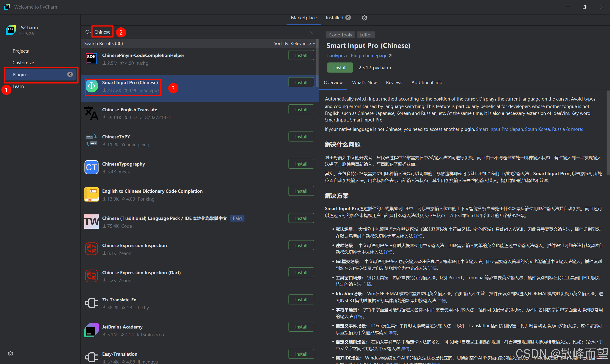Screen dimensions: 610x364
Task: Open the search options magnifier icon
Action: [x=87, y=32]
